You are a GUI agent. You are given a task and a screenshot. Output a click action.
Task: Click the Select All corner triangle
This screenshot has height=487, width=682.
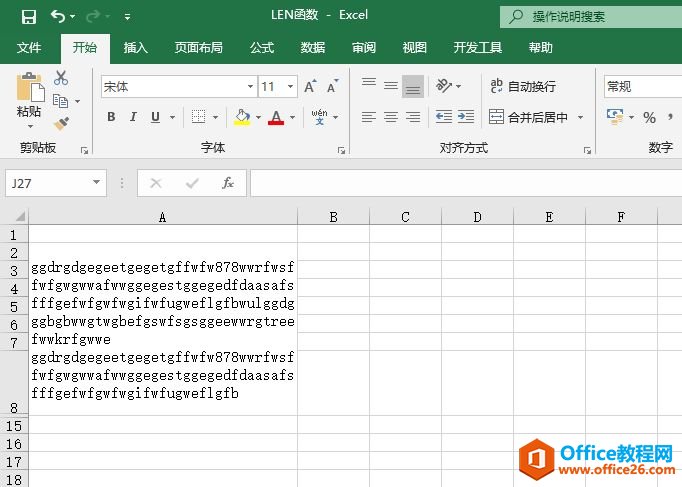20,216
